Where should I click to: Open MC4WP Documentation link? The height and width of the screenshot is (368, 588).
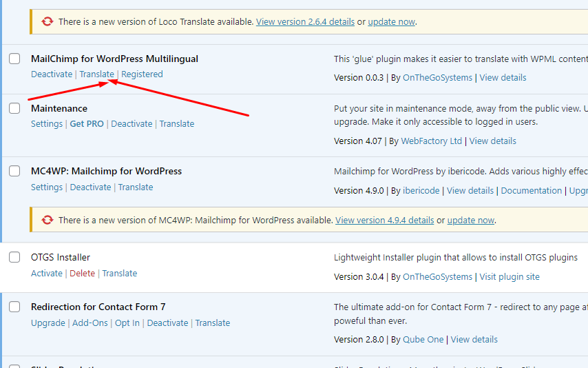(531, 191)
